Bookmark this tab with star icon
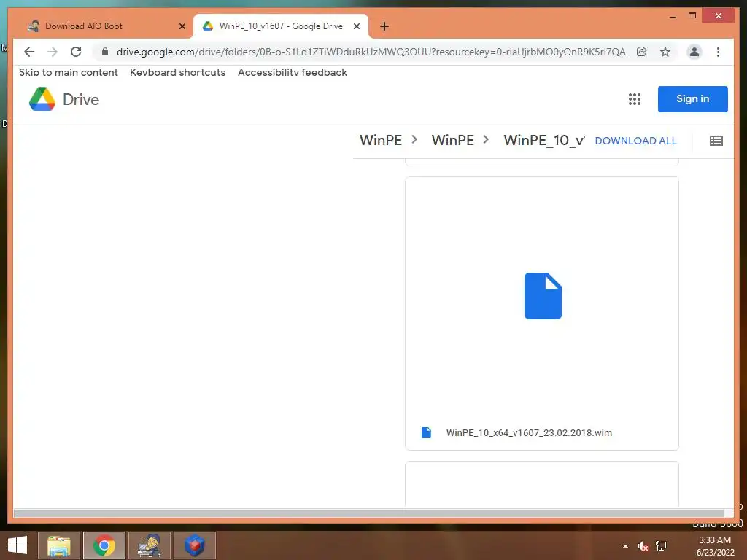The image size is (747, 560). coord(665,52)
